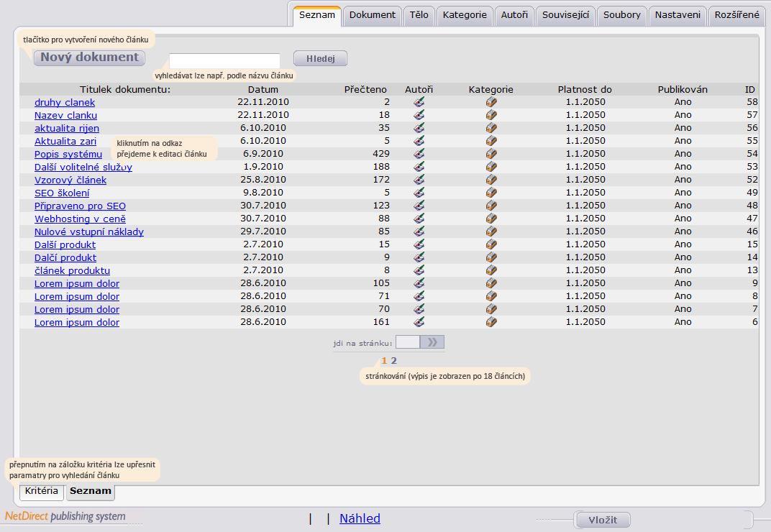This screenshot has width=771, height=532.
Task: Create a new article with Nový dokument
Action: [x=89, y=58]
